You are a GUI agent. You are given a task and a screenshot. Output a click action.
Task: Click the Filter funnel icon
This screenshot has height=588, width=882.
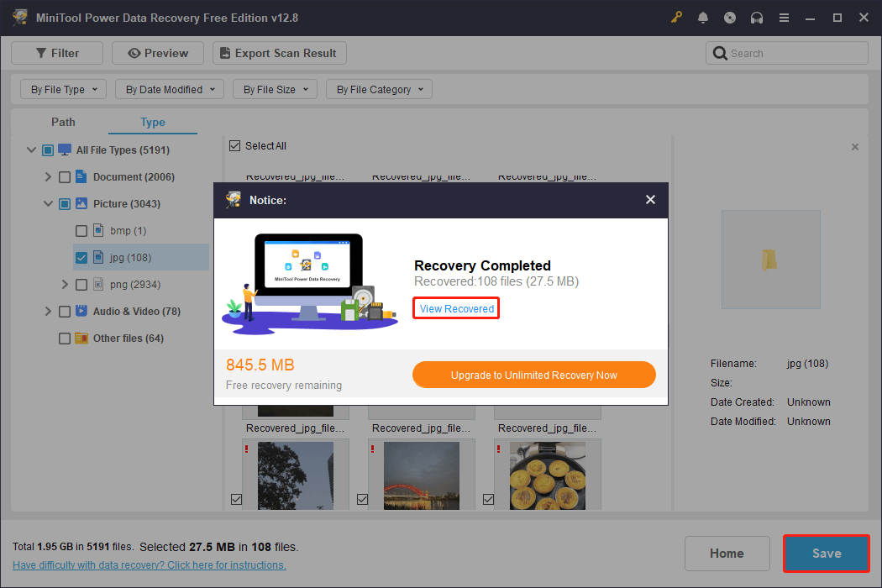[40, 52]
